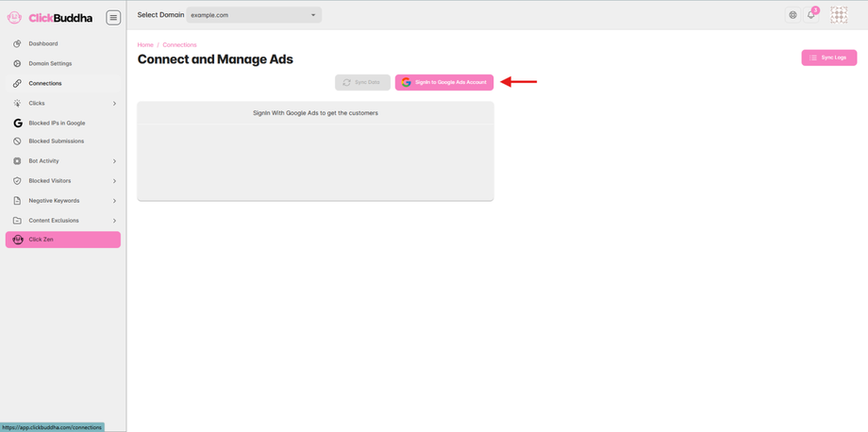Click SignIn to Google Ads Account button
The width and height of the screenshot is (868, 432).
(444, 82)
